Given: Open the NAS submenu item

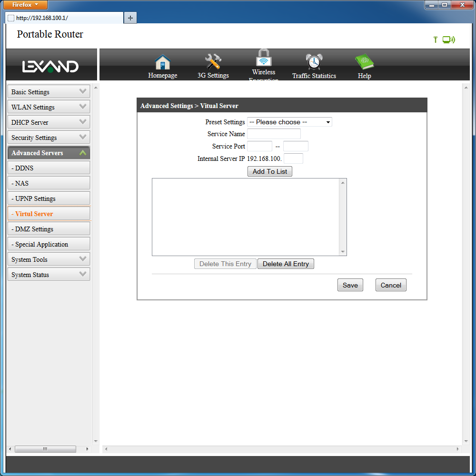Looking at the screenshot, I should click(49, 183).
